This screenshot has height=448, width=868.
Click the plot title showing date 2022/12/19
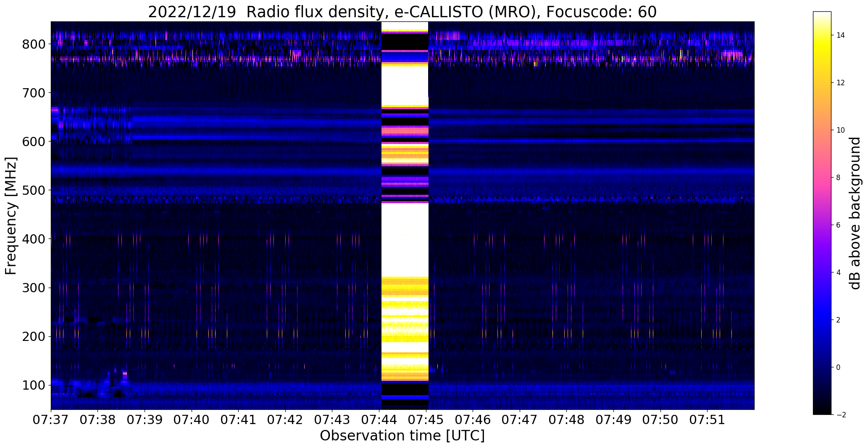[402, 12]
